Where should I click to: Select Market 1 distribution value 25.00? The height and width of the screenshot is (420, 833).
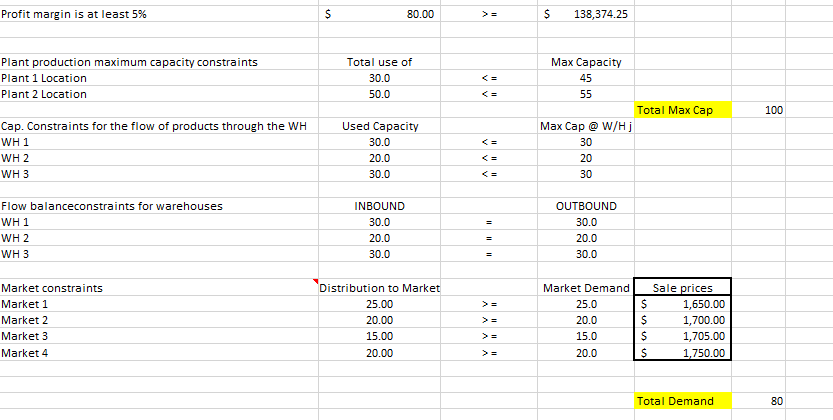[379, 304]
